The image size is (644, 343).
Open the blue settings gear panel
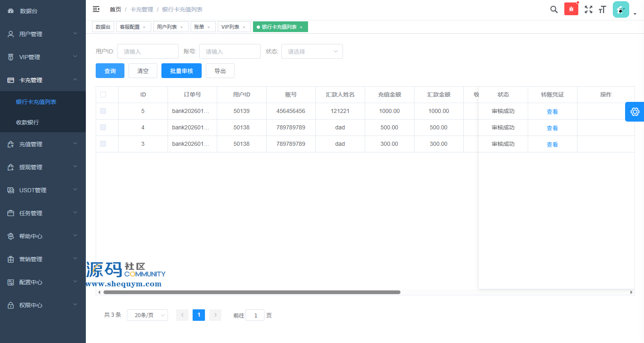tap(635, 112)
